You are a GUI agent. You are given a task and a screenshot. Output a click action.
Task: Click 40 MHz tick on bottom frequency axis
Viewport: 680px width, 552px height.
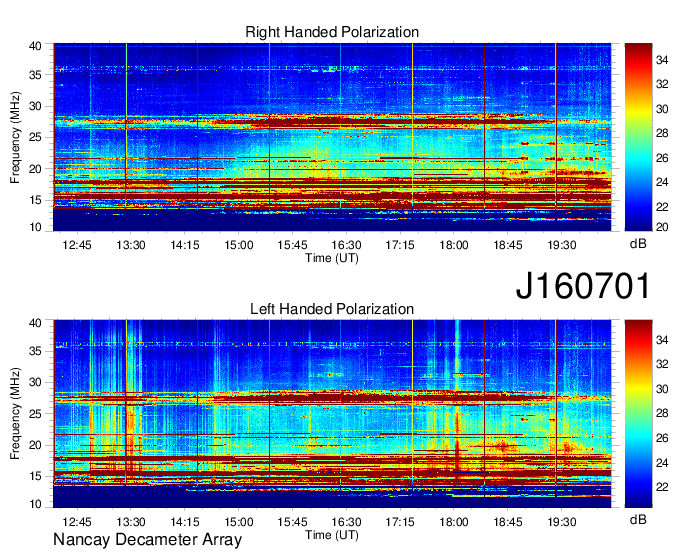click(36, 323)
